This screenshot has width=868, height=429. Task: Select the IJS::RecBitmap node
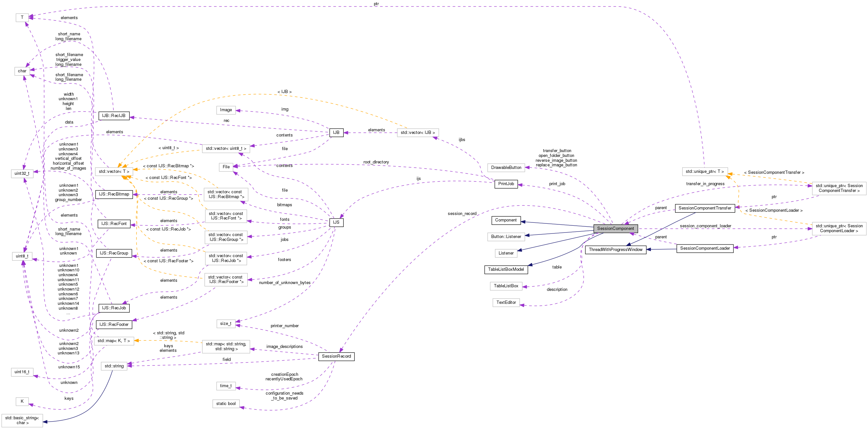[x=114, y=194]
